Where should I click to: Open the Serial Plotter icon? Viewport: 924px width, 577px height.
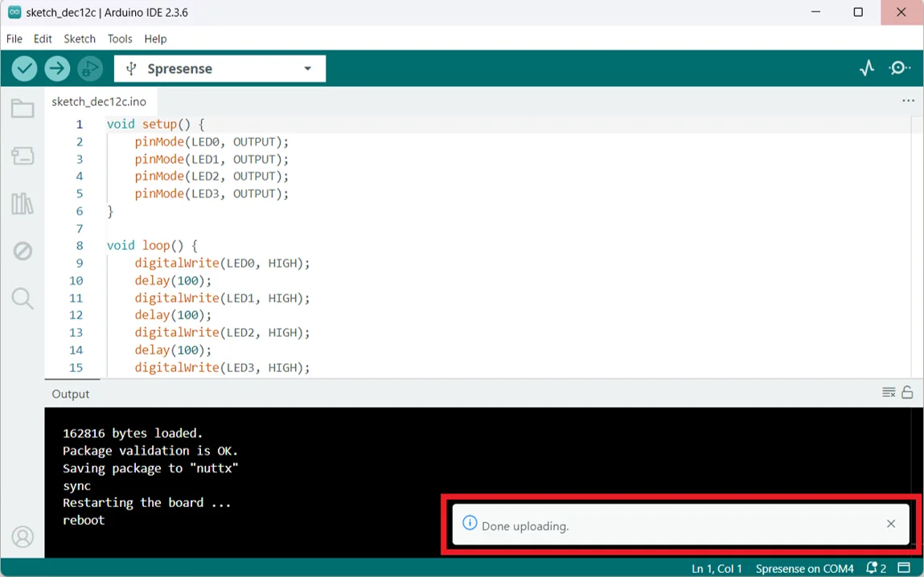pyautogui.click(x=867, y=68)
